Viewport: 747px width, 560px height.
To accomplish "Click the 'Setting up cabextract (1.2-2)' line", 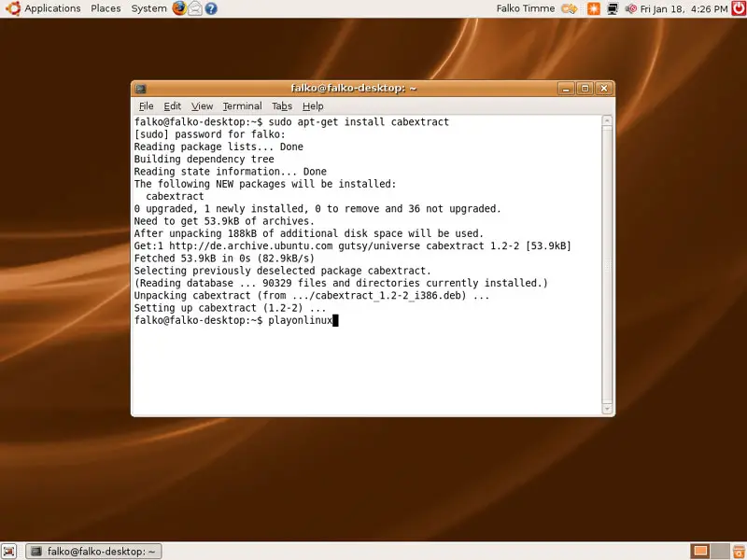I will click(230, 308).
